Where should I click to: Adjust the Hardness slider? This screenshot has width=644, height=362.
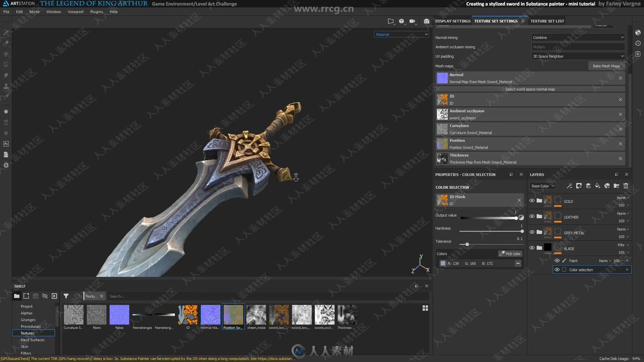491,231
